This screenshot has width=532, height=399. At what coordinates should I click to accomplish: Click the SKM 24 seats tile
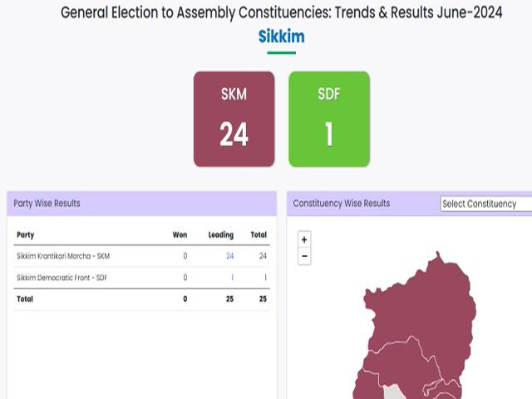(234, 119)
